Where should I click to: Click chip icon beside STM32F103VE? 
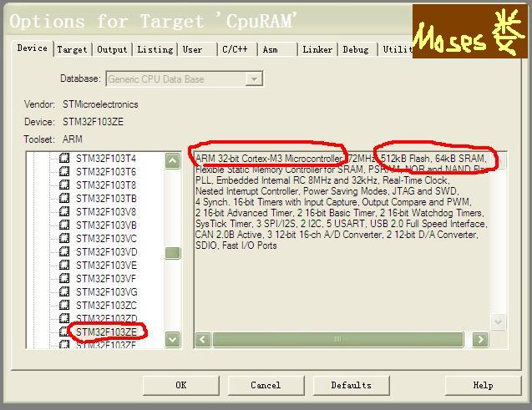(x=64, y=265)
